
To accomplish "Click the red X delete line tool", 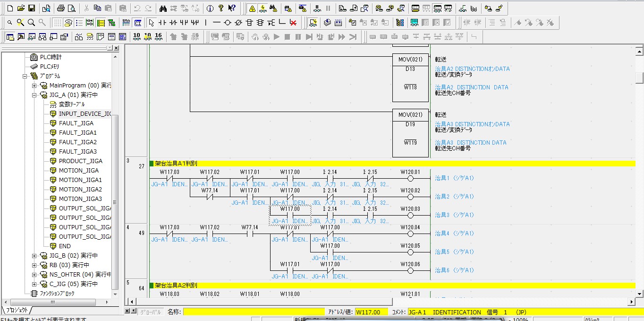I will 293,22.
